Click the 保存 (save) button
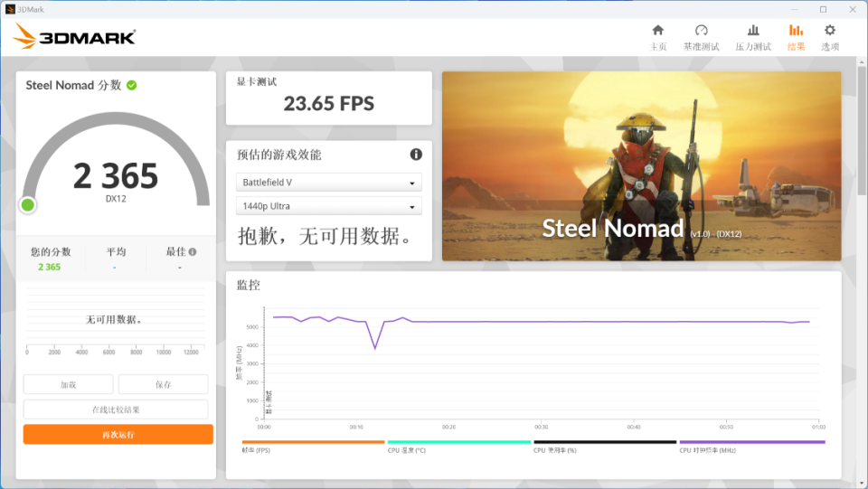Screen dimensions: 868x489 164,384
